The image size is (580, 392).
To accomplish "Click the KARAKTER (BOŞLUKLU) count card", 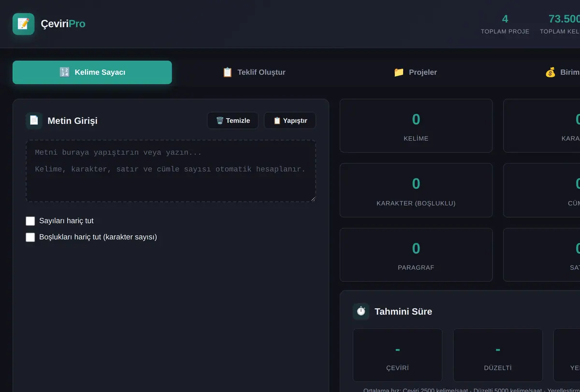I will pyautogui.click(x=416, y=190).
